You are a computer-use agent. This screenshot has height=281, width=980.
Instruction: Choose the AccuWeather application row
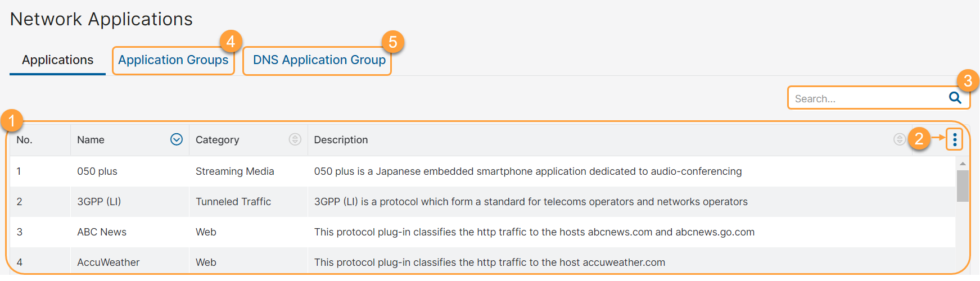point(109,262)
